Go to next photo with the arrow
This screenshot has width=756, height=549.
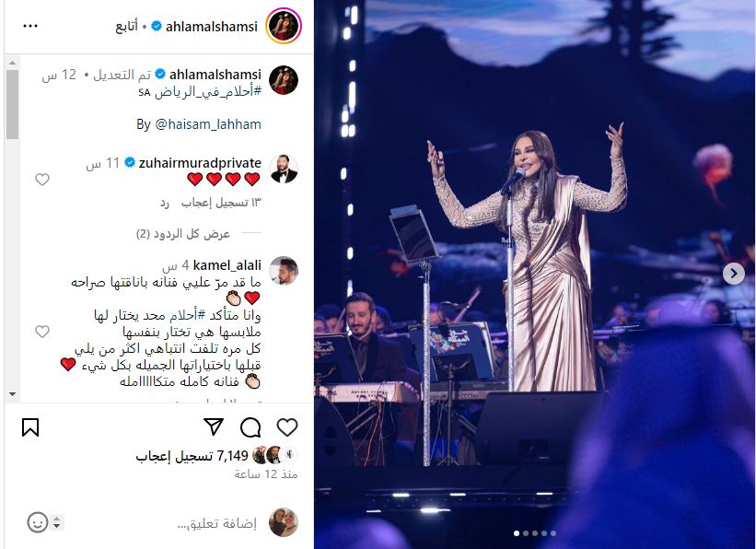click(x=733, y=274)
